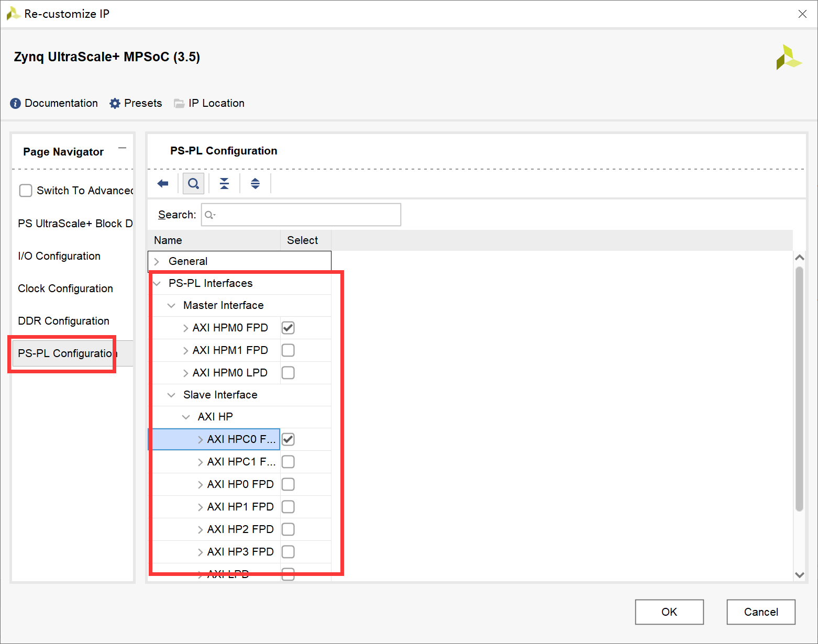
Task: Enable the AXI HP2 FPD checkbox
Action: pos(288,529)
